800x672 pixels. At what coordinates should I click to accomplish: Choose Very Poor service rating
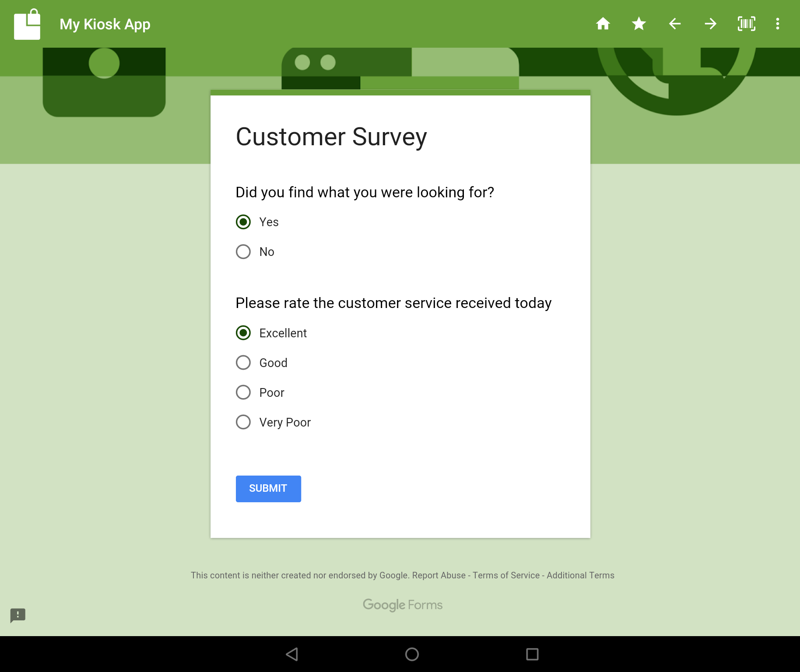pyautogui.click(x=243, y=422)
